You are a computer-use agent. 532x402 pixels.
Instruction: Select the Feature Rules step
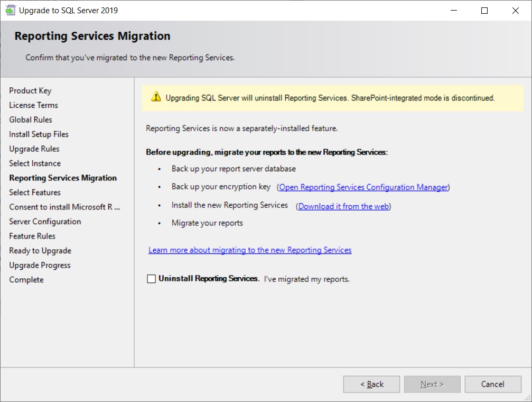pos(32,236)
